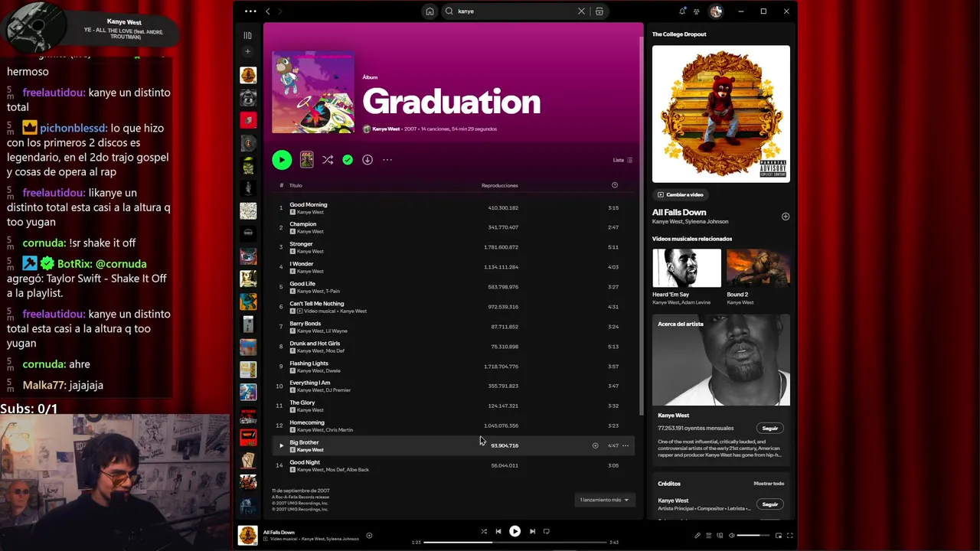Play Big Brother using row play icon
The width and height of the screenshot is (980, 551).
(281, 445)
